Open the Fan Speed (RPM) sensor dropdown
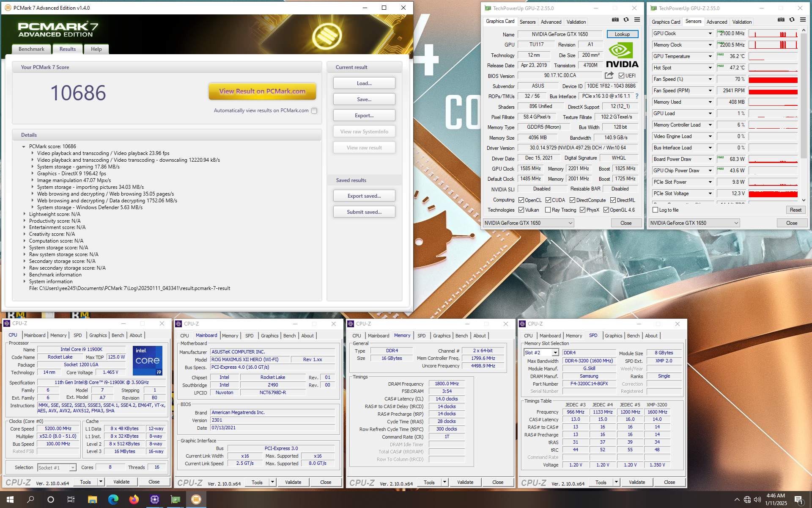 710,91
